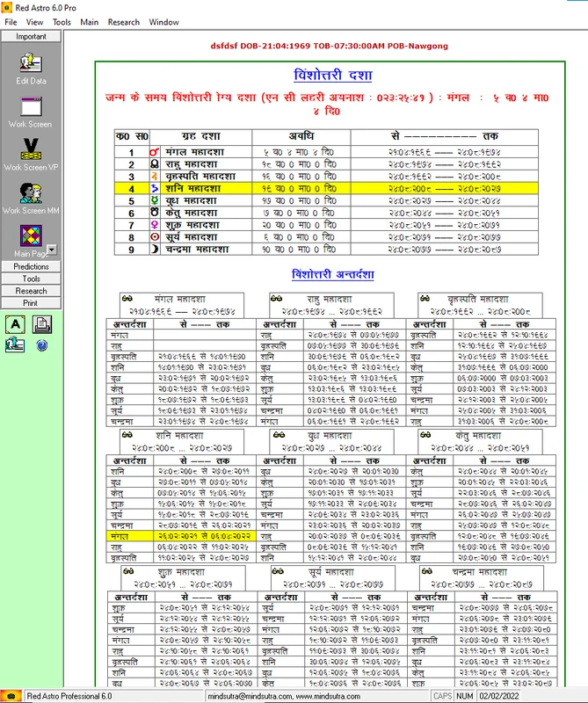Click the status bar icon at bottom-left
This screenshot has height=703, width=588.
tap(11, 696)
